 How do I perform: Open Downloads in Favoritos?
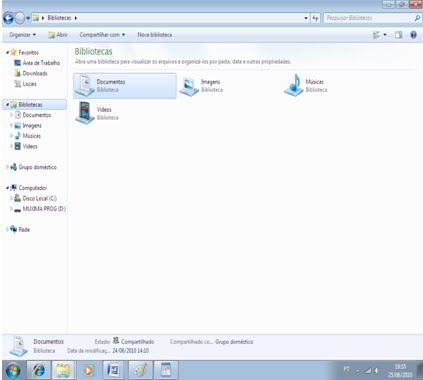pos(31,73)
